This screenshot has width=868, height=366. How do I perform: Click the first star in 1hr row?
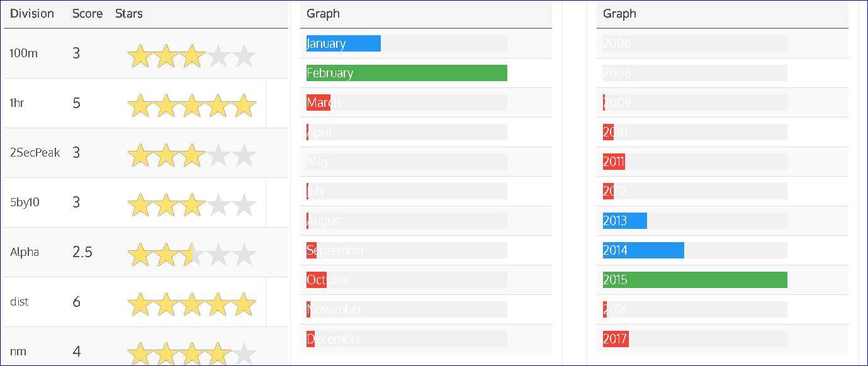click(x=140, y=106)
